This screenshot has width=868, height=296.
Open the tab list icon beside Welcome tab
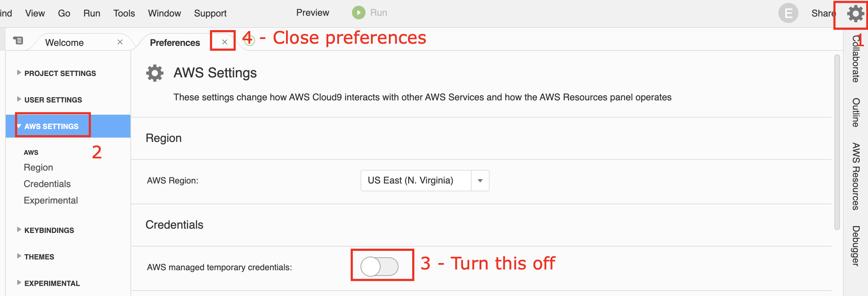[x=18, y=40]
